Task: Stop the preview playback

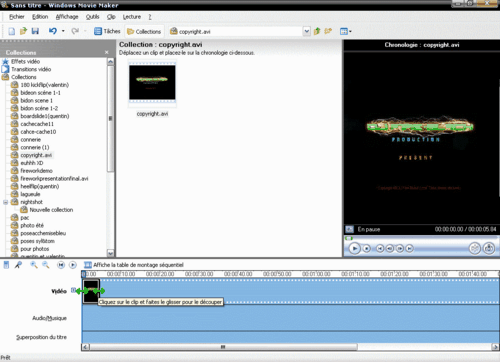Action: 366,248
